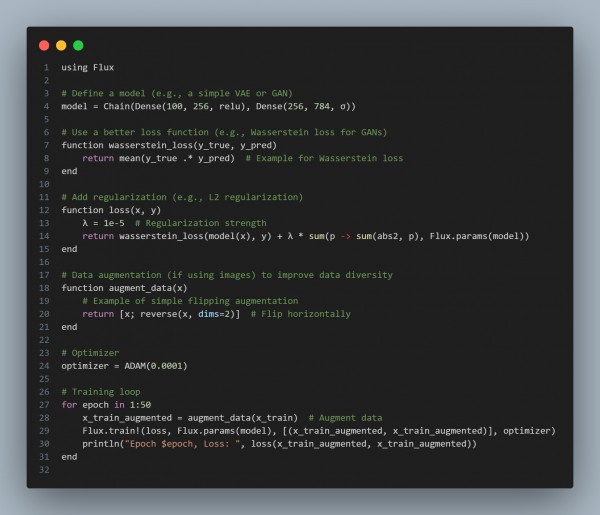Click the trailing 'optimizer)' on line 29
This screenshot has width=600, height=515.
coord(529,431)
